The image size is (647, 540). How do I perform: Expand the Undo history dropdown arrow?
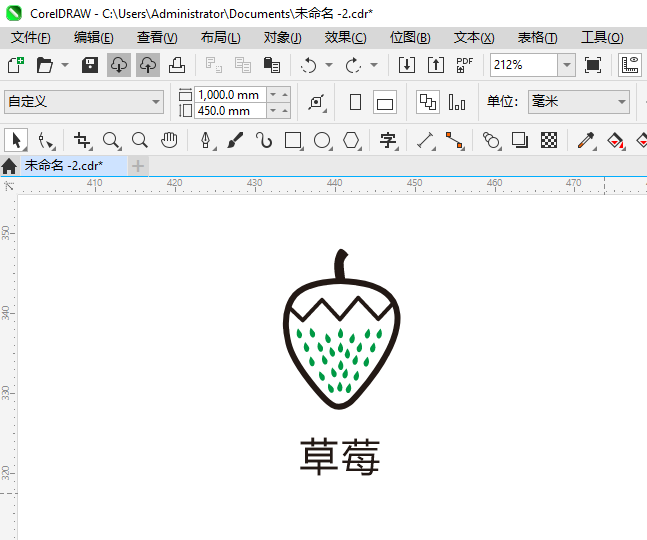coord(329,65)
